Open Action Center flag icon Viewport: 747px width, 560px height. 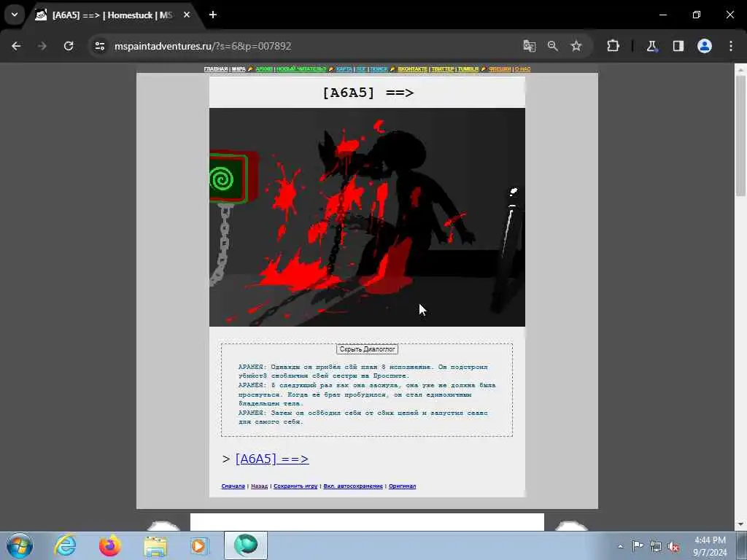(x=638, y=546)
